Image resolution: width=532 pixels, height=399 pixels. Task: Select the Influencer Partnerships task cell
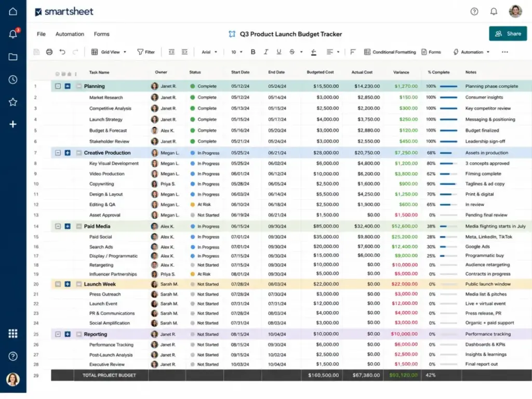[113, 274]
